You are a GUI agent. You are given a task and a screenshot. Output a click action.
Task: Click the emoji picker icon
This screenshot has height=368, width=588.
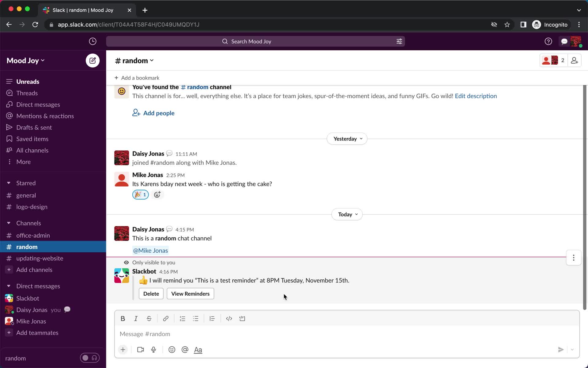(172, 350)
